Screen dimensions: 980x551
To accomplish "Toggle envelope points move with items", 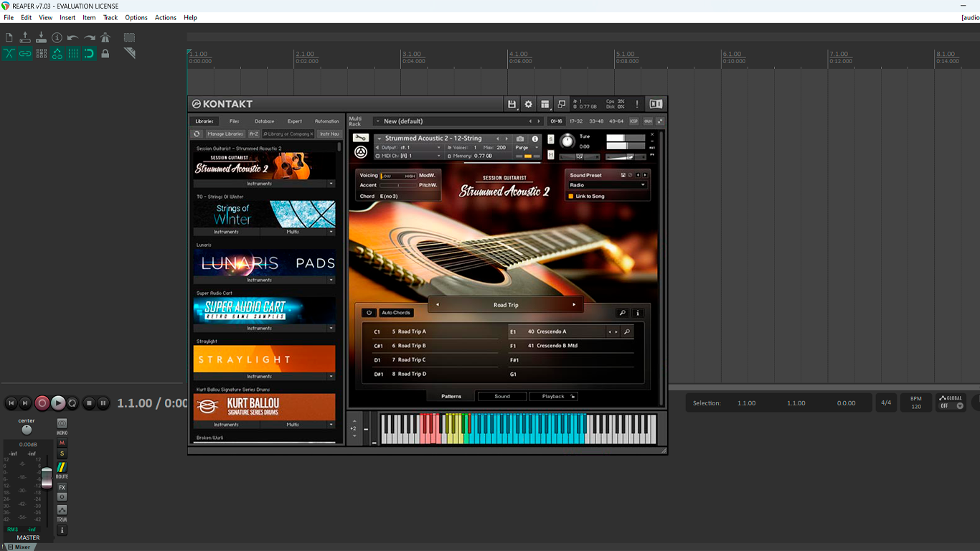I will [57, 53].
